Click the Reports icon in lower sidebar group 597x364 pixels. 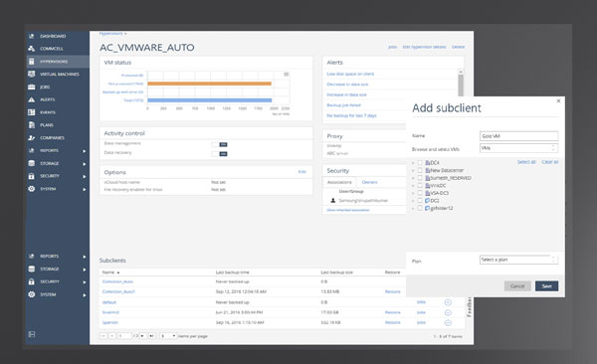tap(32, 257)
